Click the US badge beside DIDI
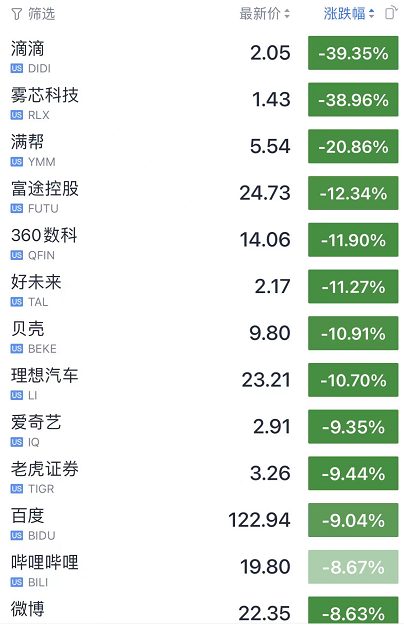Screen dimensions: 404x625 [x=17, y=69]
